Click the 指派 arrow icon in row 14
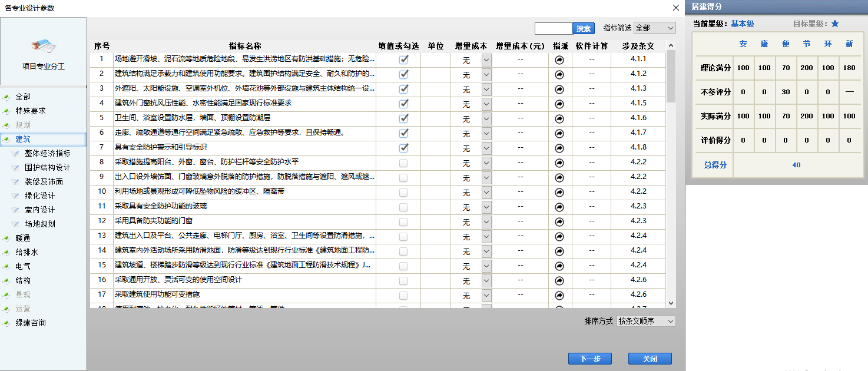The width and height of the screenshot is (868, 371). pyautogui.click(x=559, y=251)
